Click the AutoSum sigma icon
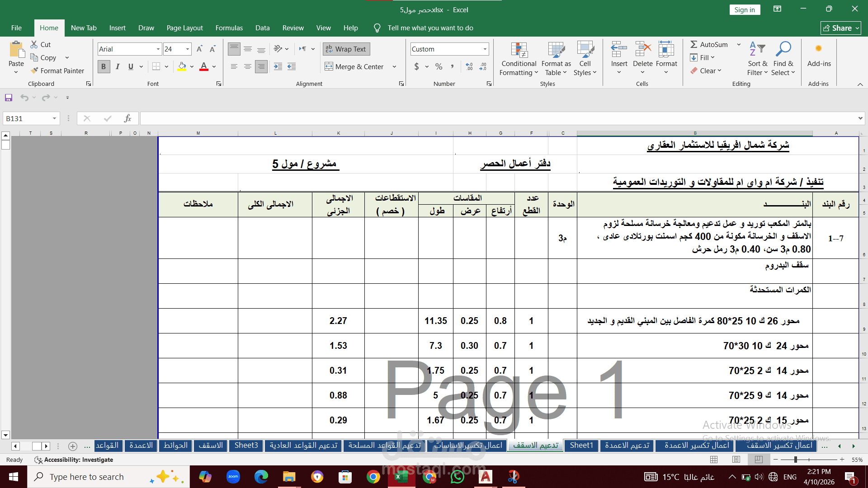Screen dimensions: 868x488 (693, 44)
